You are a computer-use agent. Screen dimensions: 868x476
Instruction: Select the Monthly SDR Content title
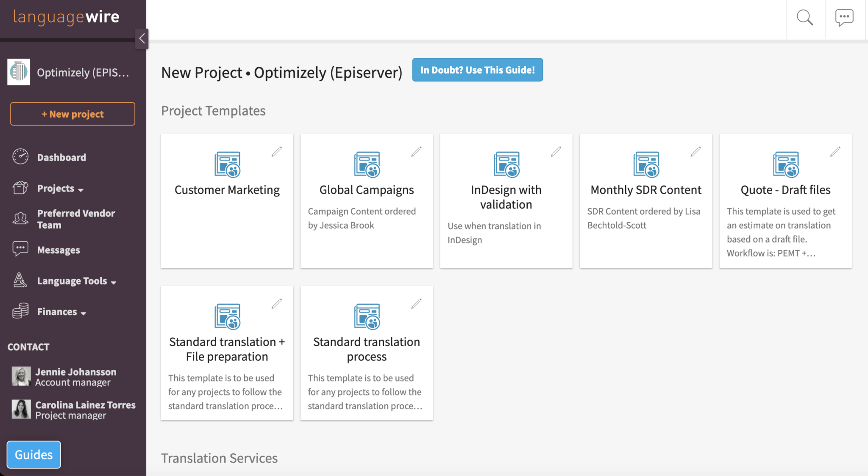[x=646, y=190]
